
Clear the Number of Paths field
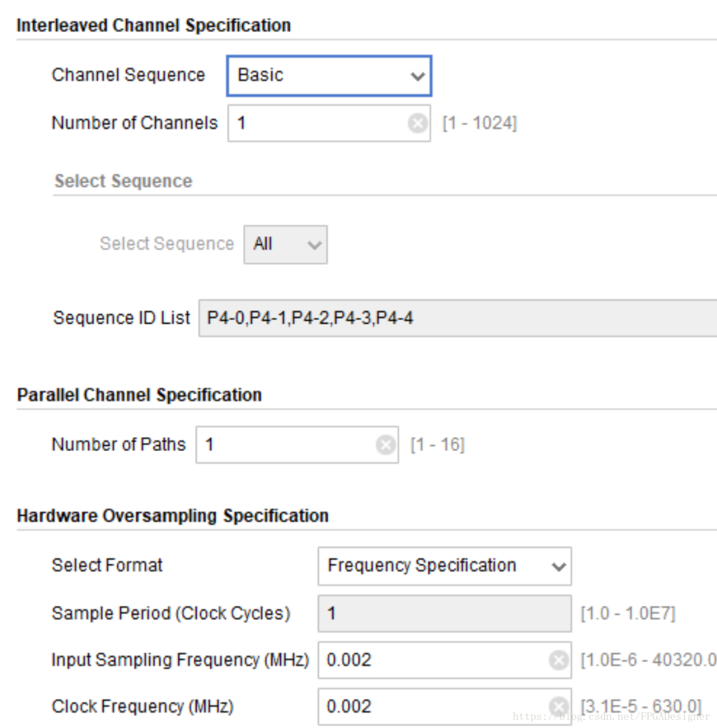(x=386, y=445)
